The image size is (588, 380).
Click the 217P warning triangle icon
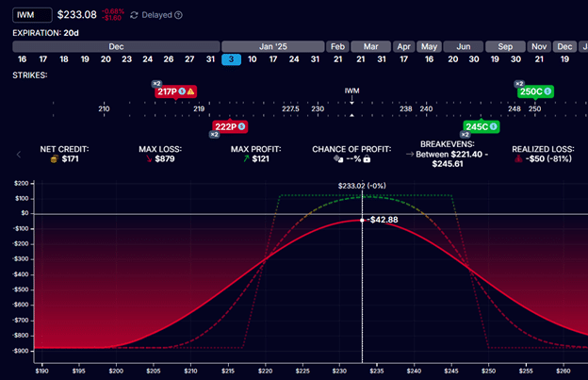pos(191,91)
